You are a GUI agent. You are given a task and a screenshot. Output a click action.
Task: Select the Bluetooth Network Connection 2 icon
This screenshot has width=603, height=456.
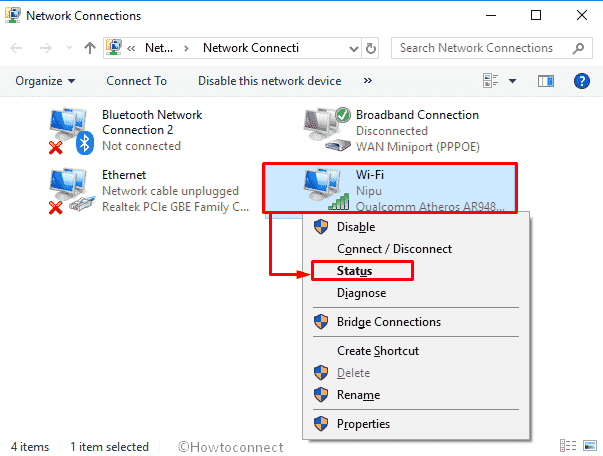click(x=72, y=131)
